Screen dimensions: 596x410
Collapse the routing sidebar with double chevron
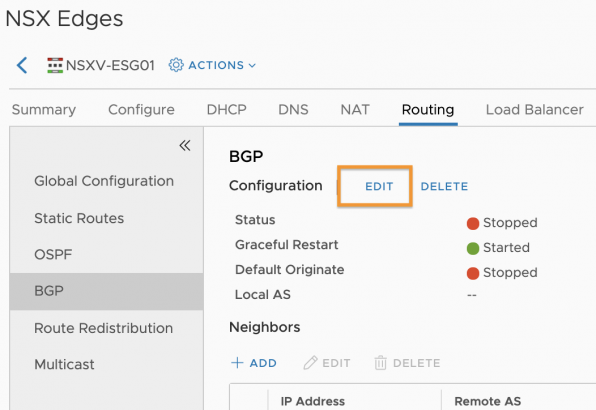tap(185, 145)
